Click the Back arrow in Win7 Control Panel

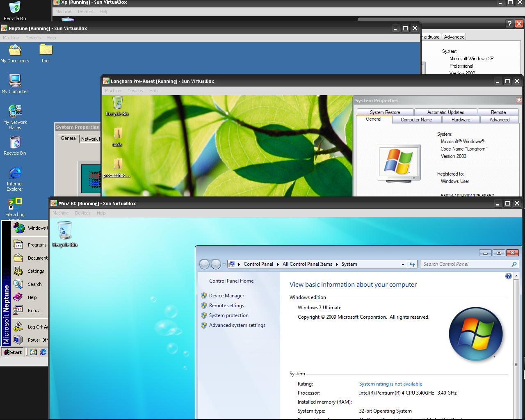[x=204, y=264]
